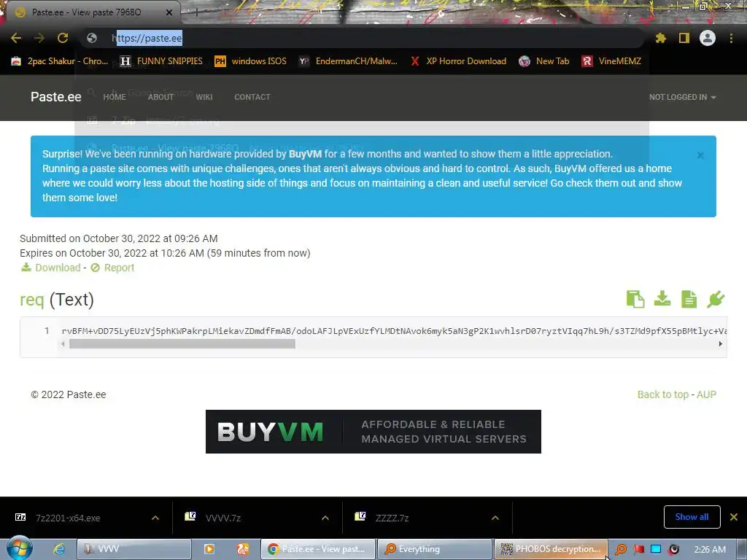Click Show all downloads button
This screenshot has width=747, height=560.
[692, 517]
